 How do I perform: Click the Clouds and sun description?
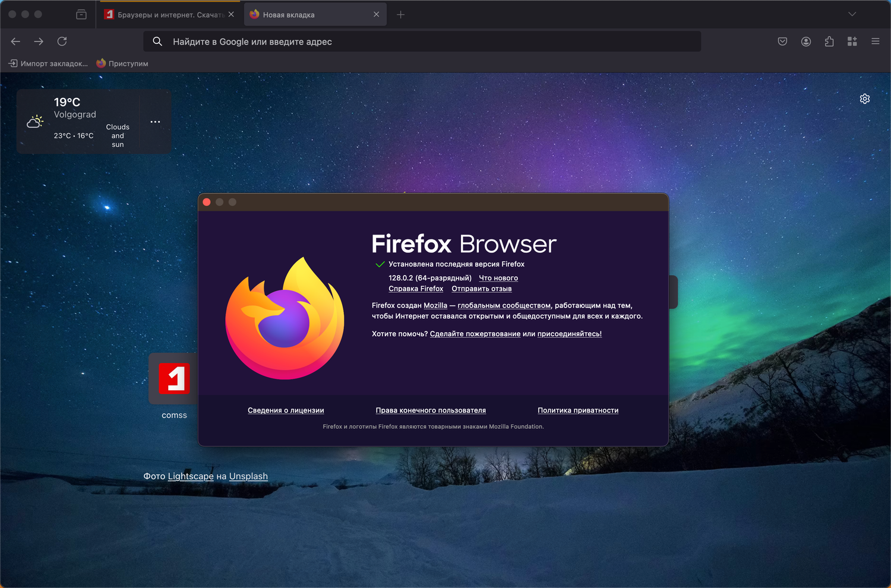point(118,136)
